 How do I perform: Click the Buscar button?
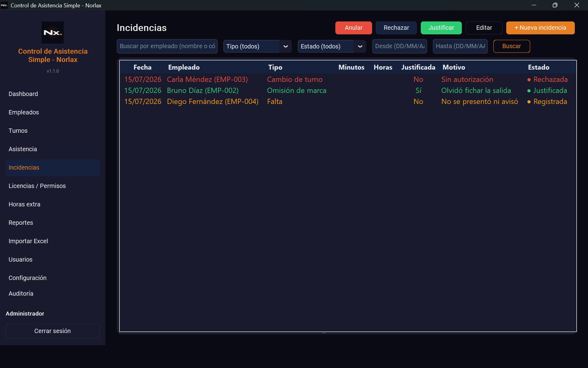tap(512, 46)
